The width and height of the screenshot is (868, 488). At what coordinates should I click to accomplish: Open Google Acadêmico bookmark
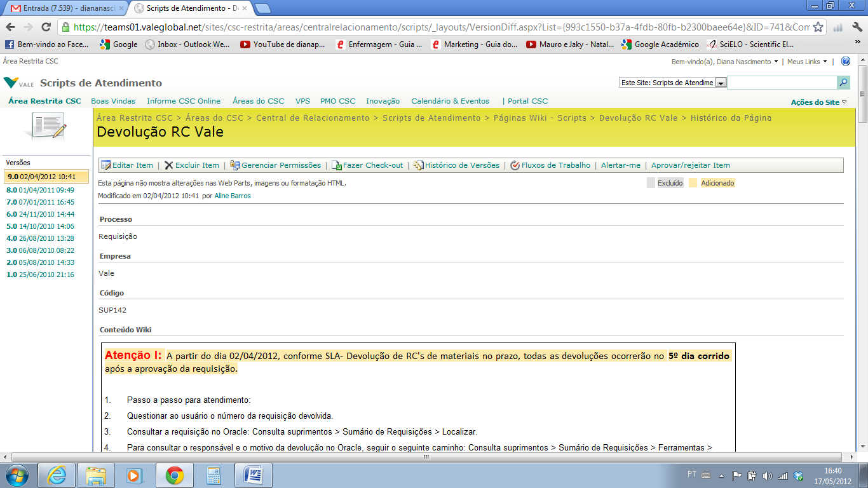coord(660,44)
